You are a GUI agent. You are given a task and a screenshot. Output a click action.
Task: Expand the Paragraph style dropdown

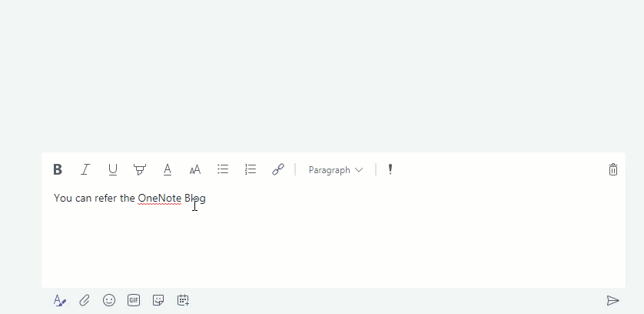336,170
